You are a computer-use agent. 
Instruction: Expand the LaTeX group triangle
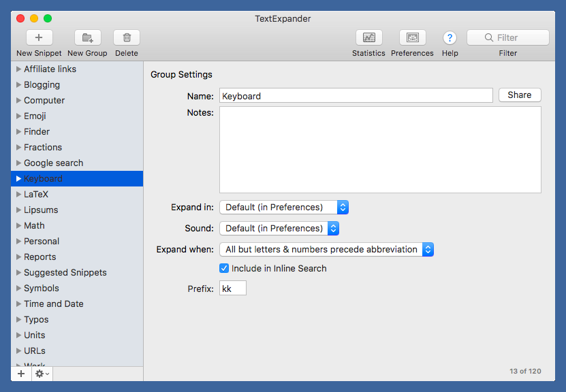(x=19, y=195)
